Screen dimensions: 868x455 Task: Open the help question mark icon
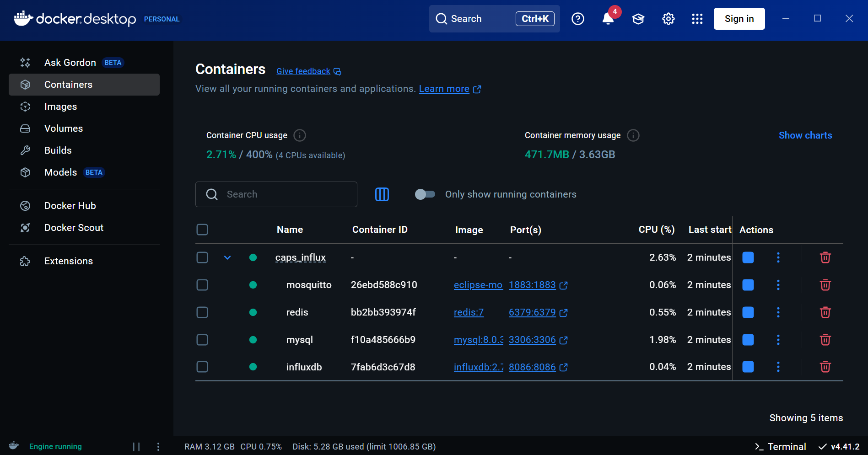click(x=578, y=19)
